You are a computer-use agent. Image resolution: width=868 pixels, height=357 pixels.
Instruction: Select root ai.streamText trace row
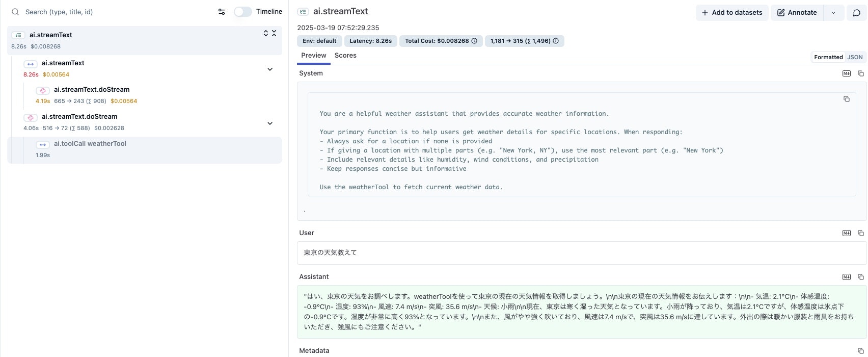coord(145,40)
